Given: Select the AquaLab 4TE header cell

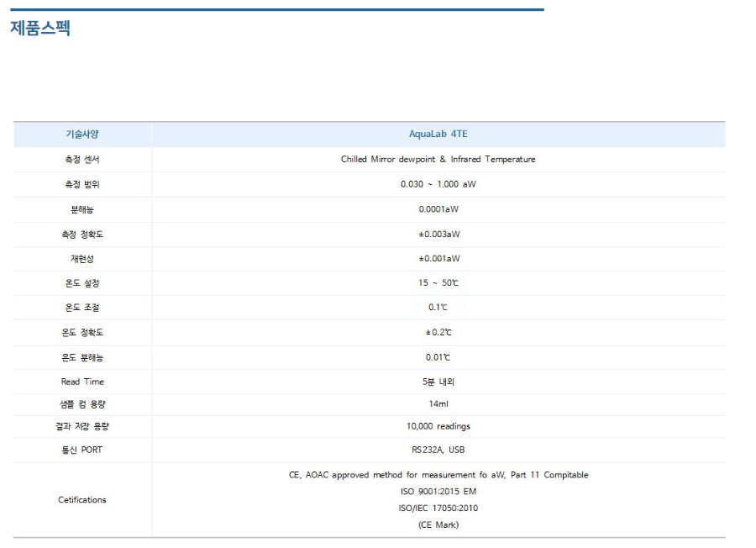Looking at the screenshot, I should coord(438,134).
